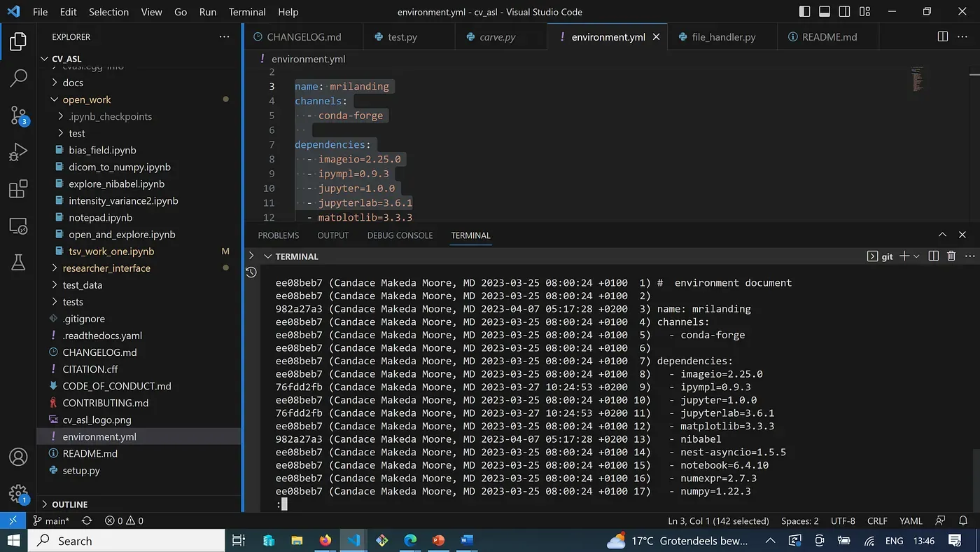
Task: Open the Testing flask view
Action: tap(18, 262)
